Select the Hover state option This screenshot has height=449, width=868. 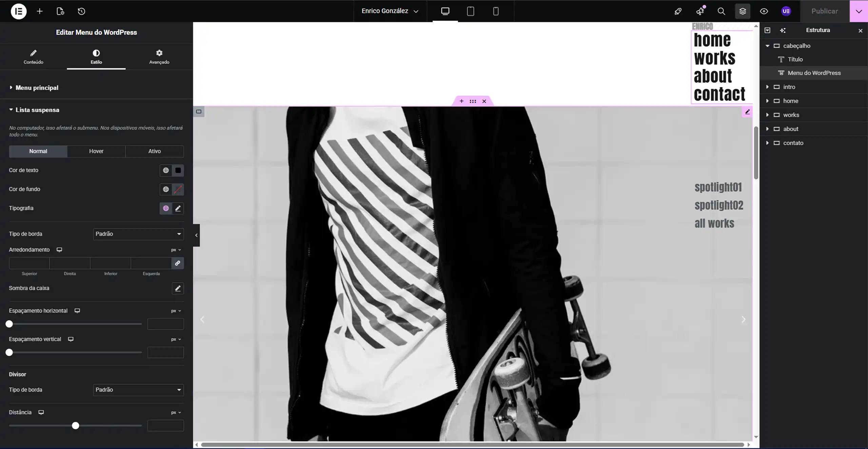pos(96,151)
